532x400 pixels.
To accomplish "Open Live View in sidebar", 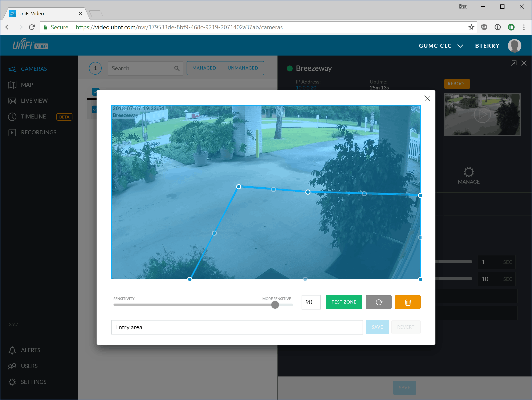I will point(28,101).
